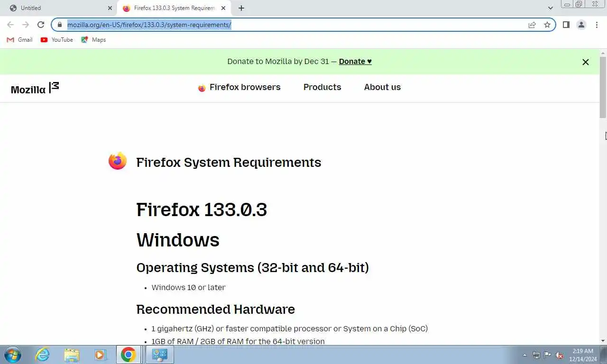Open Windows Media Player on taskbar

click(x=100, y=355)
